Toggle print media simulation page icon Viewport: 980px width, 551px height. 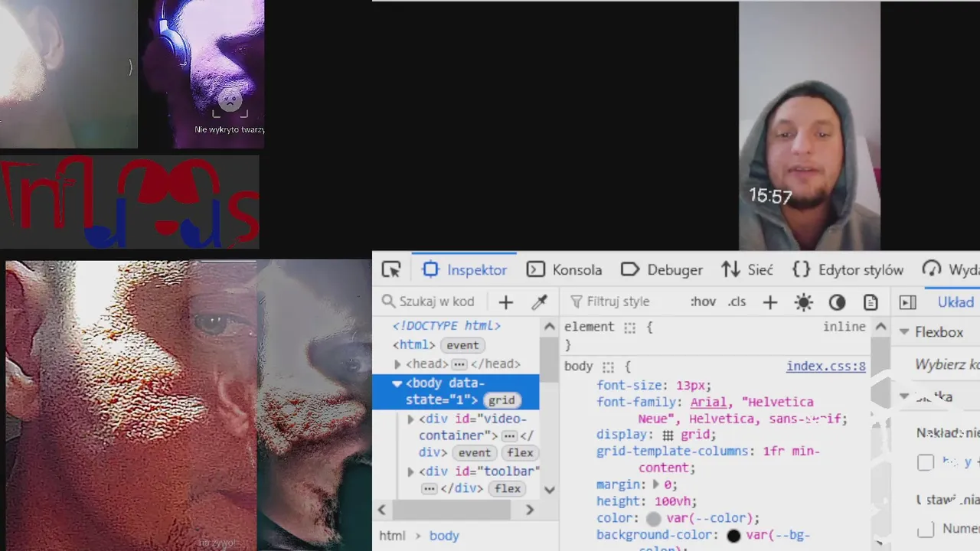point(871,302)
